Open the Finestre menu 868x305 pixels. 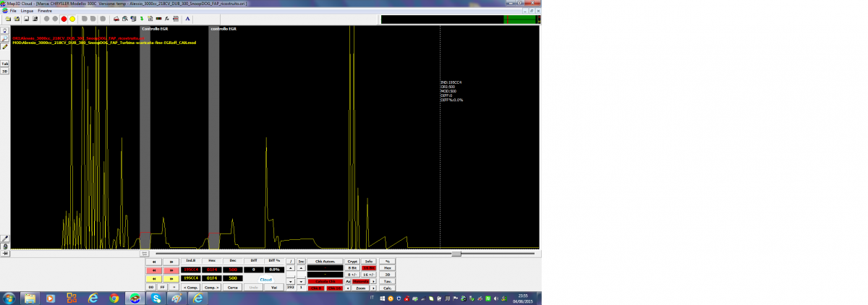(45, 12)
